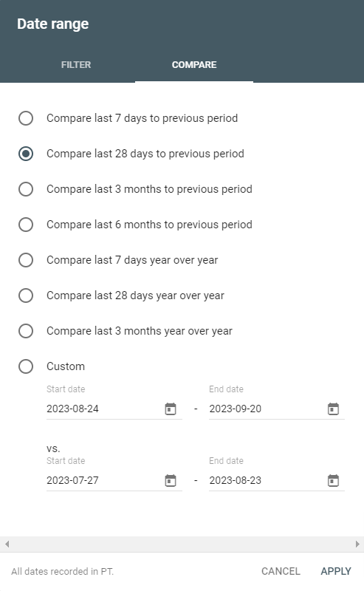Viewport: 364px width, 591px height.
Task: Click the horizontal scrollbar track
Action: 182,544
